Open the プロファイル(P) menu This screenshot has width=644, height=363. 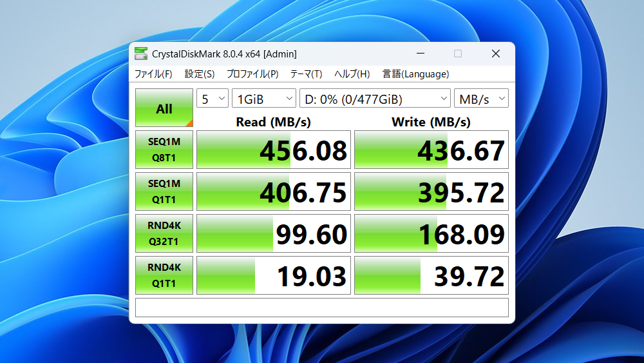click(252, 74)
